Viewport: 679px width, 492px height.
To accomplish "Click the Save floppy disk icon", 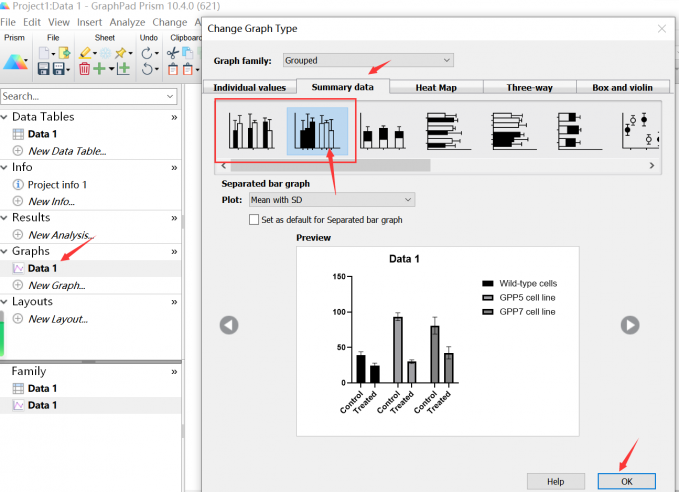I will click(x=43, y=68).
